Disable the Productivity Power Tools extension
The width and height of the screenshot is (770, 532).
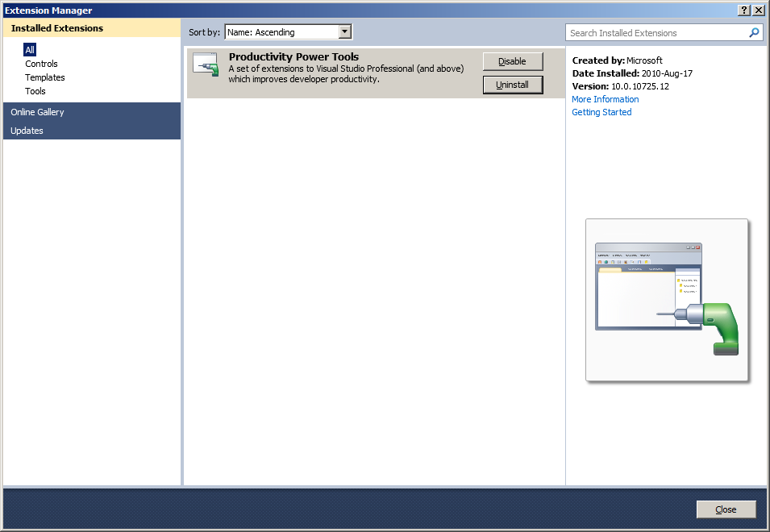coord(513,61)
